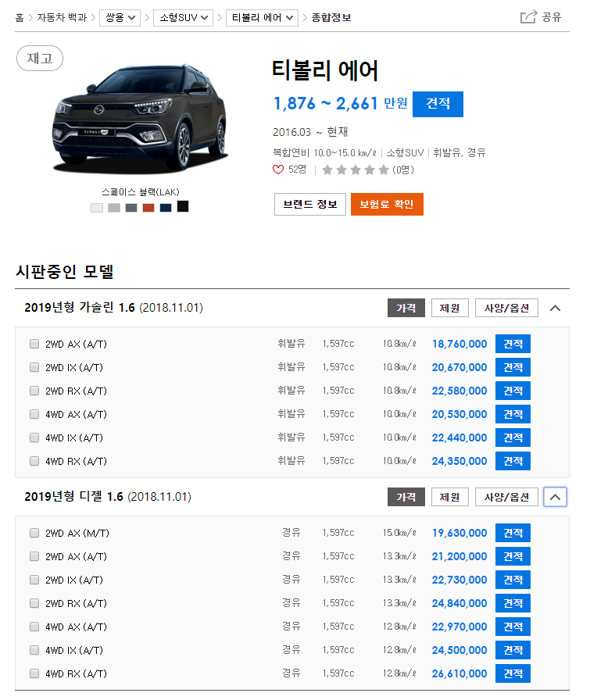Click the heart like icon next to 52명
The image size is (590, 700).
click(277, 170)
